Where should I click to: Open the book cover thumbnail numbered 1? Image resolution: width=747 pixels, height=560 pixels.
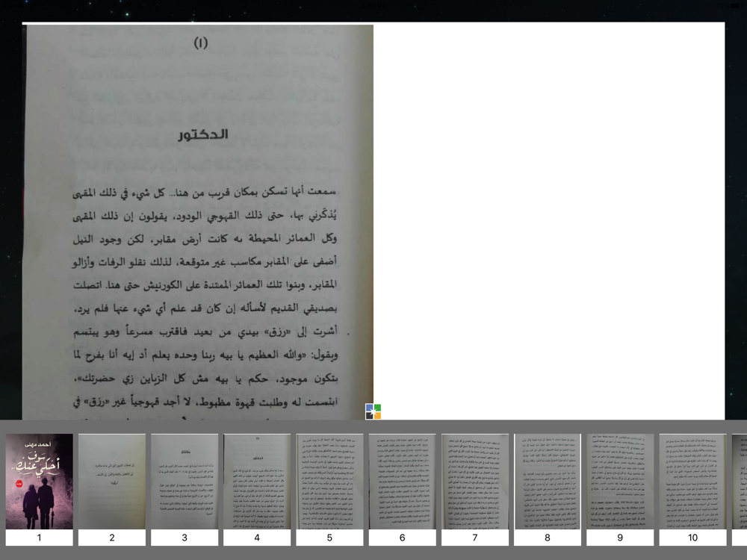pos(39,481)
